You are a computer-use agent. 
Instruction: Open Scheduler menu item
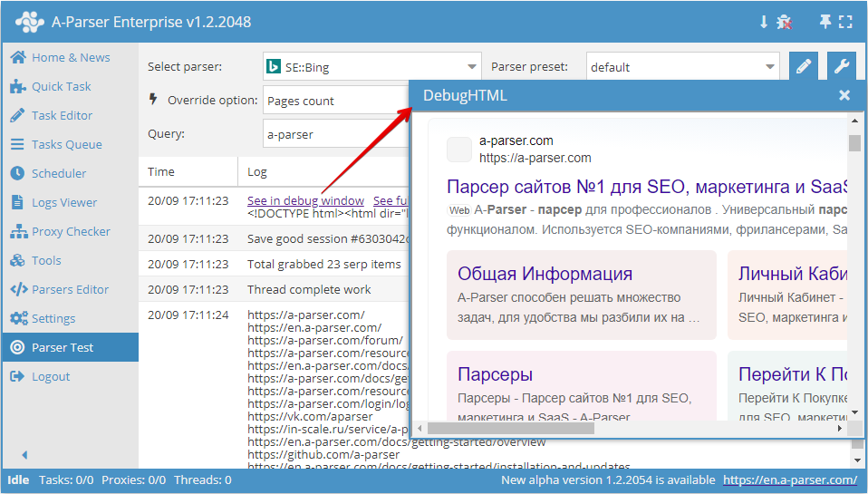point(71,173)
